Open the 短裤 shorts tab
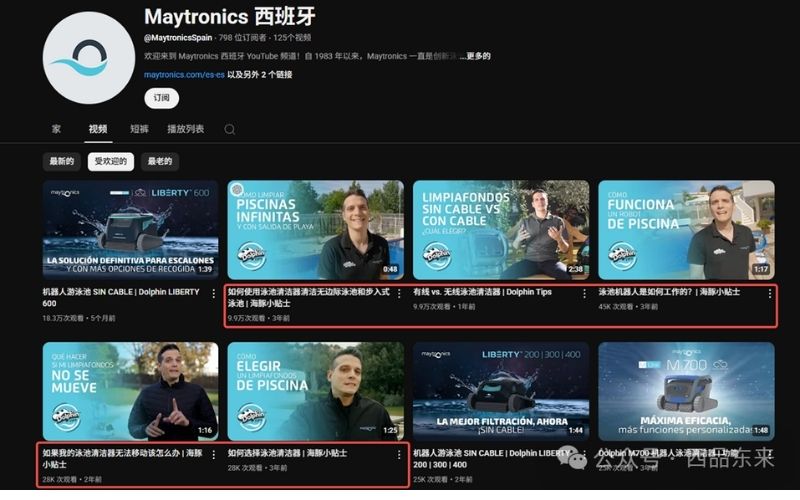Screen dimensions: 800x500 pyautogui.click(x=139, y=129)
